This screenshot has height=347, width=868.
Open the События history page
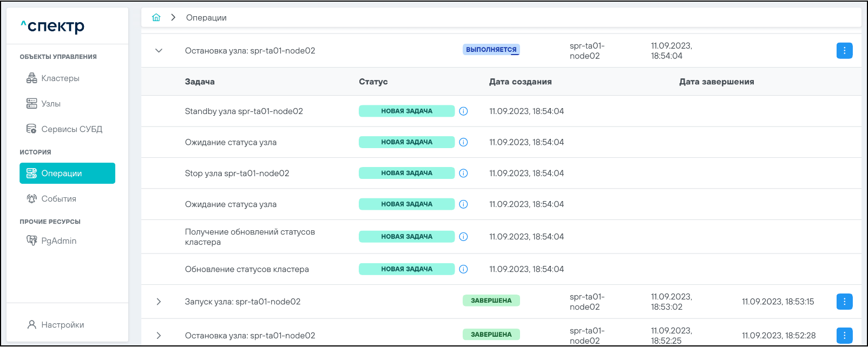click(x=58, y=199)
